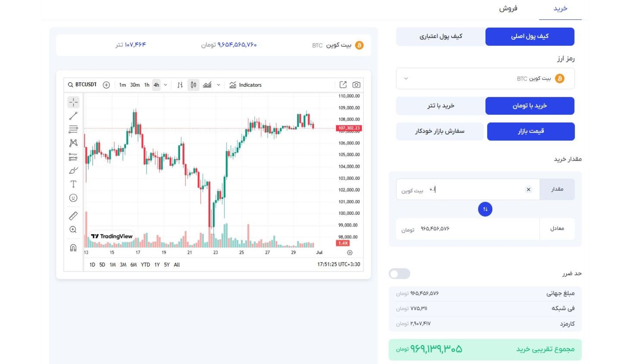The width and height of the screenshot is (628, 364).
Task: Select the ruler measure tool
Action: tap(73, 216)
